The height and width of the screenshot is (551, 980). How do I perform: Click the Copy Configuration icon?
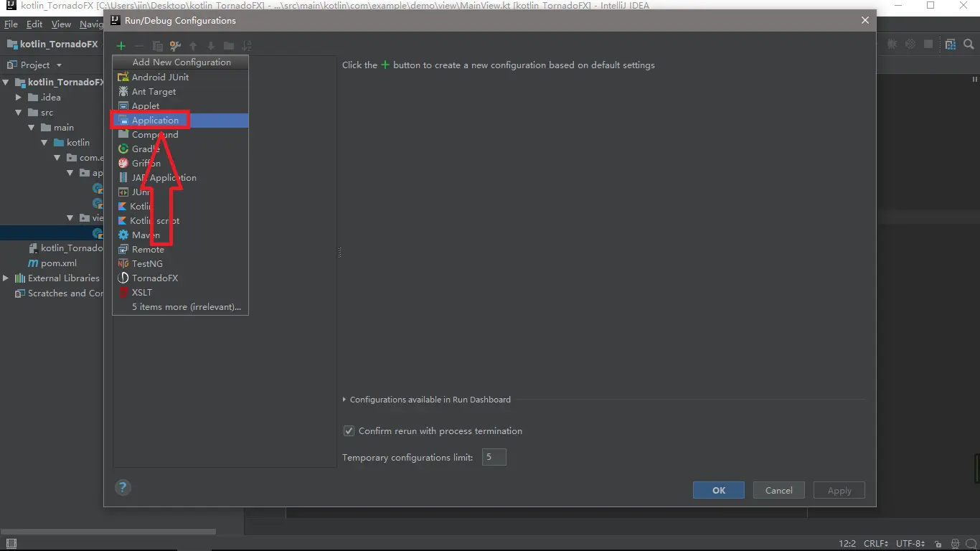click(x=157, y=46)
